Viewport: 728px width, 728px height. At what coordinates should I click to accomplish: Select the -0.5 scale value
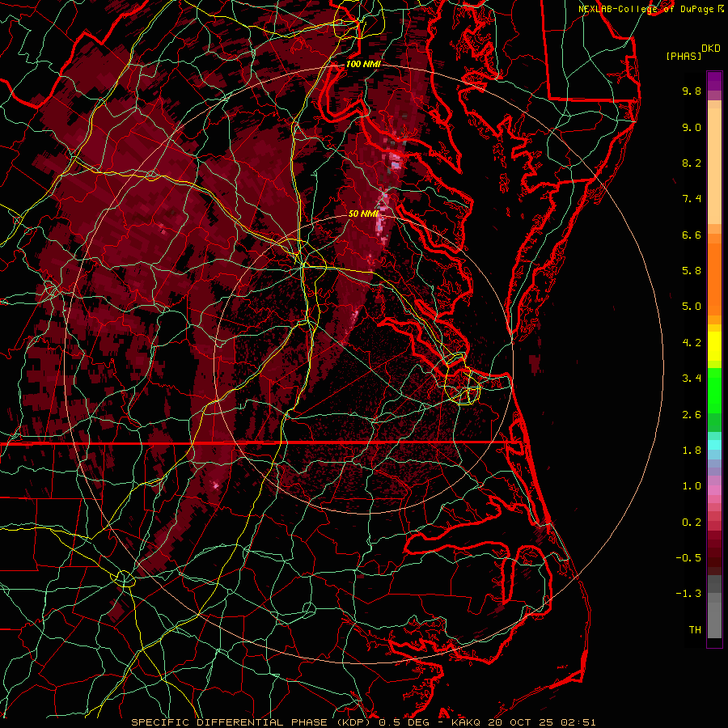688,558
